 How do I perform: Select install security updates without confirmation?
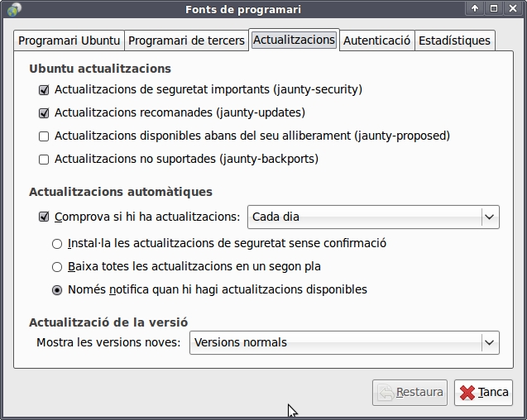(x=57, y=244)
